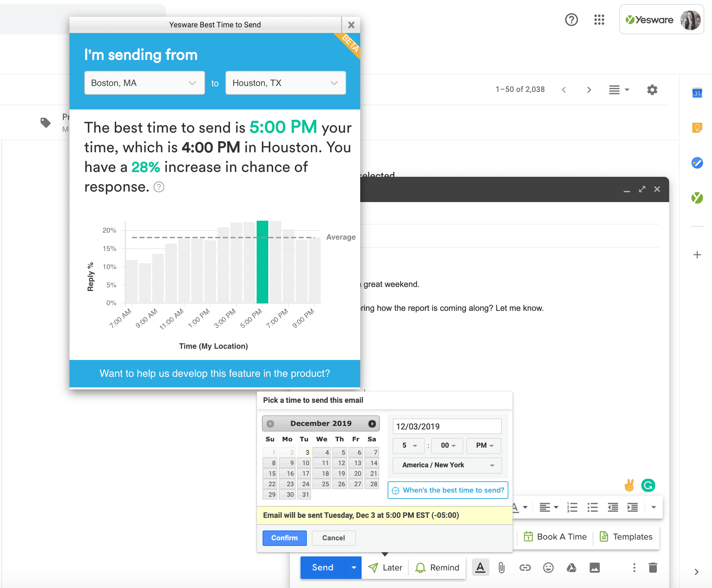
Task: Select December 25 in the calendar
Action: click(322, 484)
